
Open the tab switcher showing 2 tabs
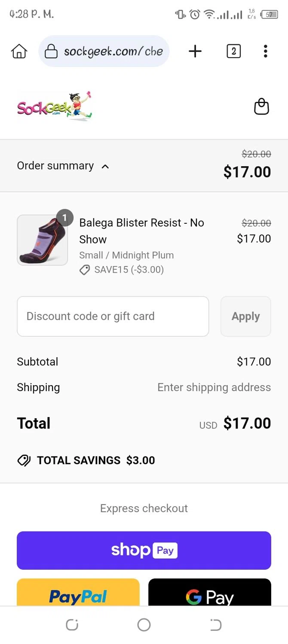point(233,52)
